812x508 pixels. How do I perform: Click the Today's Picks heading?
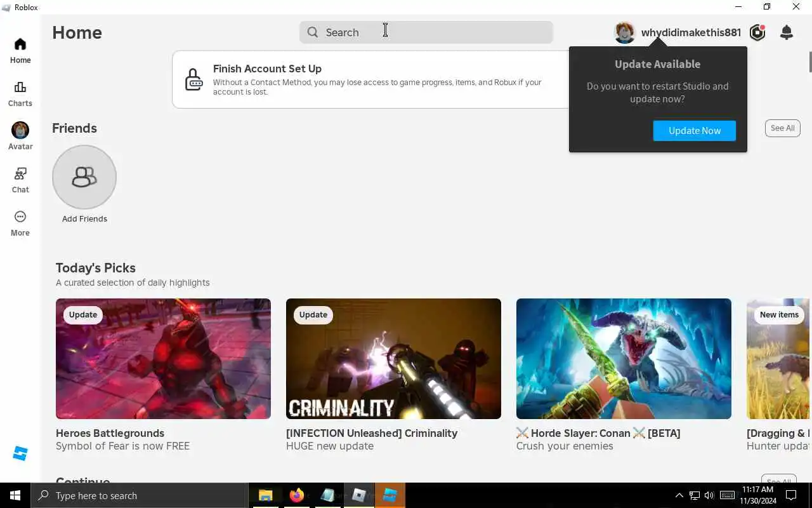coord(96,268)
